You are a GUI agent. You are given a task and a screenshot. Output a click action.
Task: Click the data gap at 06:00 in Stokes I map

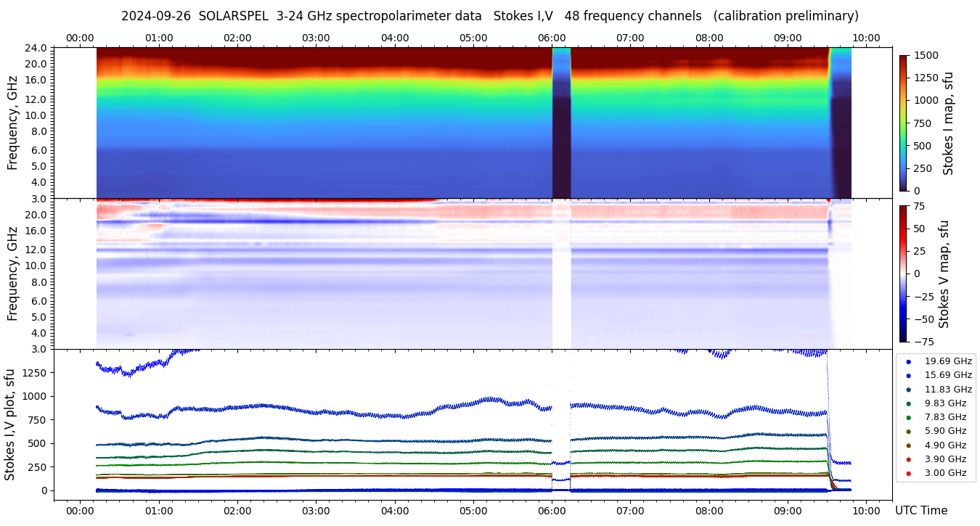click(561, 123)
